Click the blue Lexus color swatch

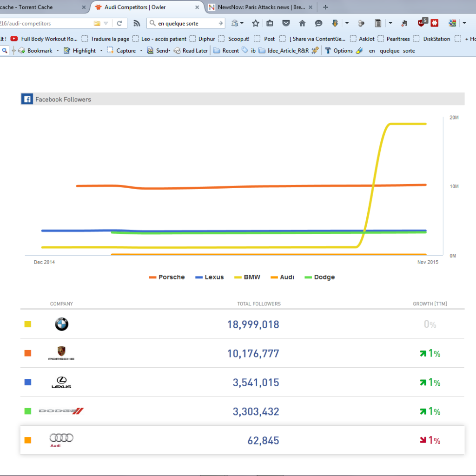[x=27, y=382]
